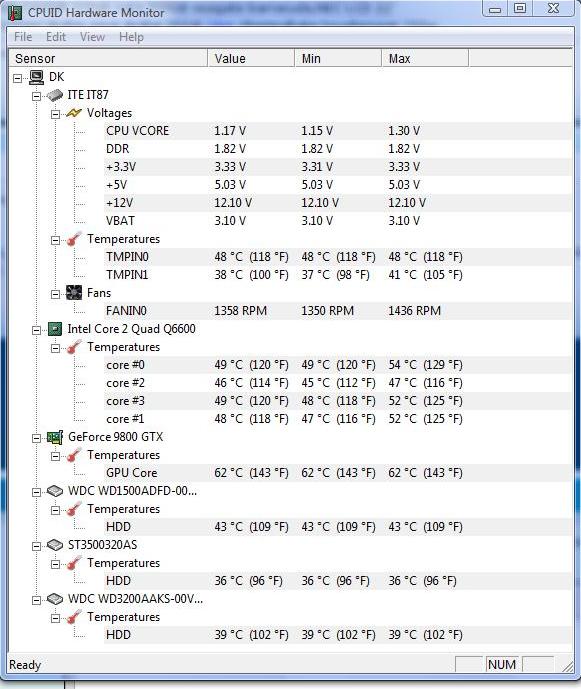
Task: Click the thermometer icon under GeForce 9800 GTX
Action: (x=74, y=455)
